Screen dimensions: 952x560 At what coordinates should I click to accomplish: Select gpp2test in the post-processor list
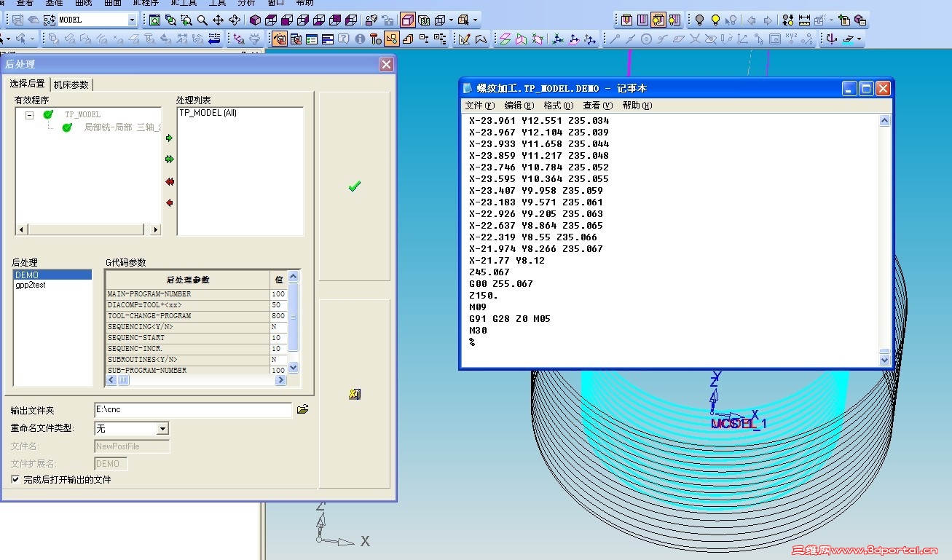click(x=31, y=285)
